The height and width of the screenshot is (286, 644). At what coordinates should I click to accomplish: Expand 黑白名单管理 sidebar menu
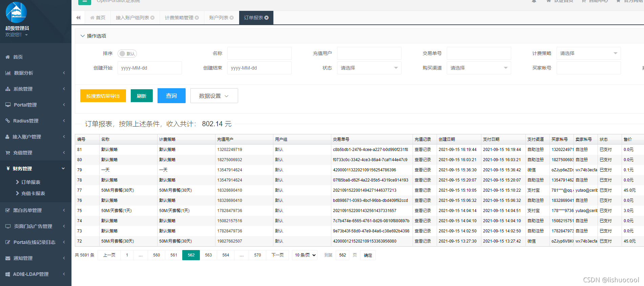pos(36,210)
